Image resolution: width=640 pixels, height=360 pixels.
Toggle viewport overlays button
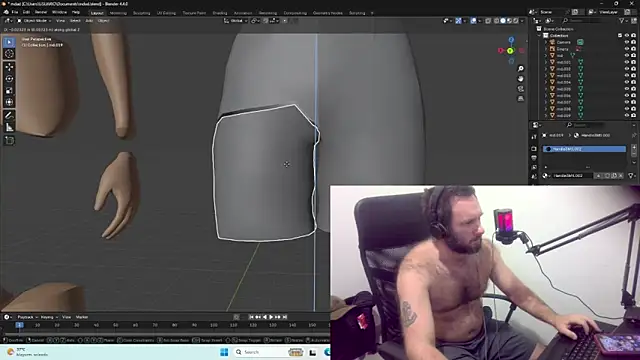tap(473, 21)
